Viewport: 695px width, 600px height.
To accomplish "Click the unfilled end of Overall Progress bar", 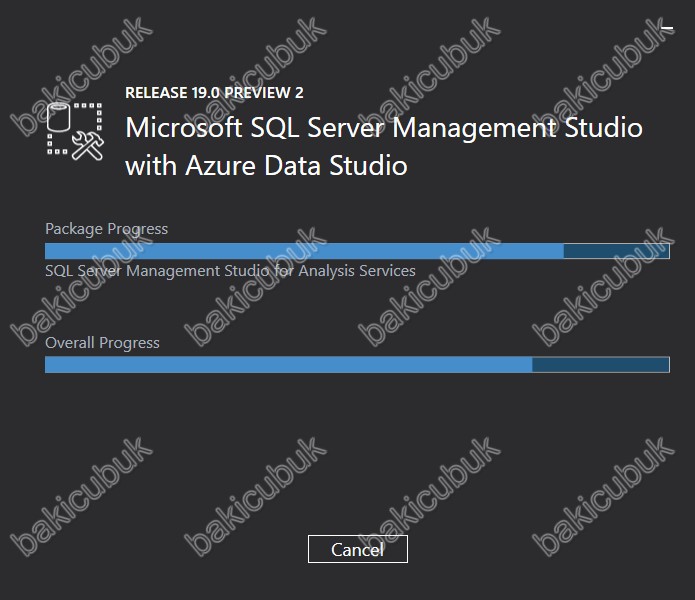I will point(601,365).
